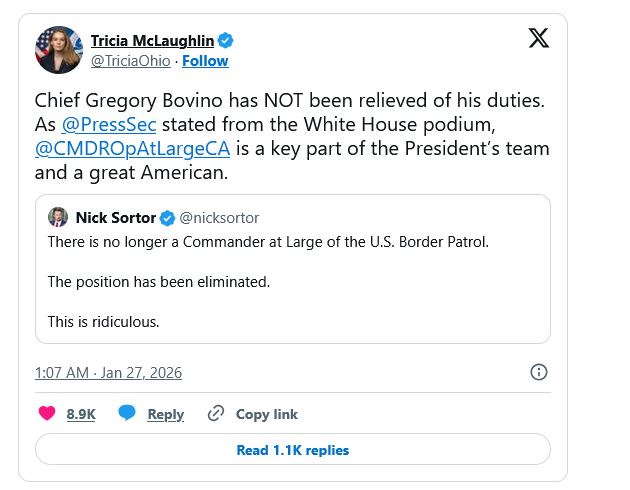Open the tweet timestamp Jan 27, 2026
This screenshot has width=630, height=490.
point(108,372)
